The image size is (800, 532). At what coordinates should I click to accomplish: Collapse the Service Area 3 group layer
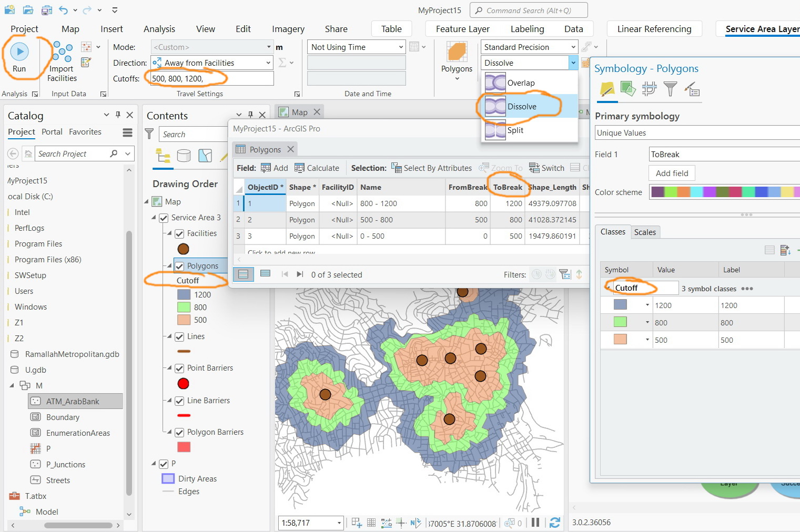coord(153,217)
